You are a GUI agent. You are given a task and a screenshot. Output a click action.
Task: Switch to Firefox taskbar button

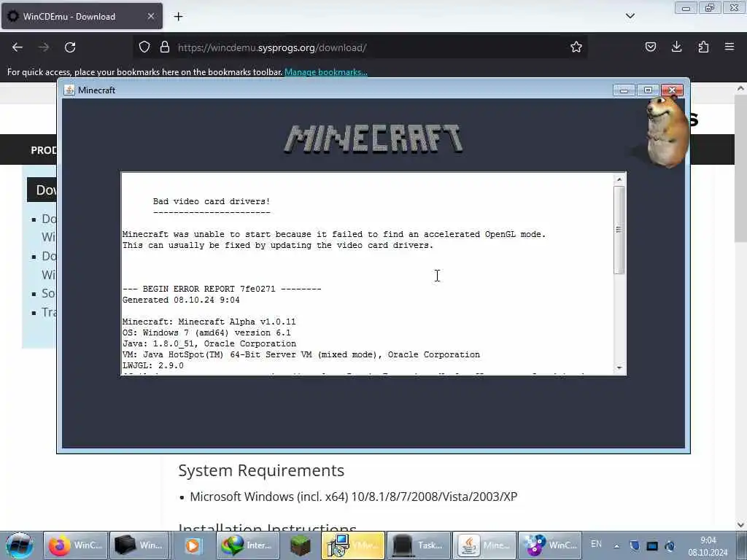click(75, 545)
